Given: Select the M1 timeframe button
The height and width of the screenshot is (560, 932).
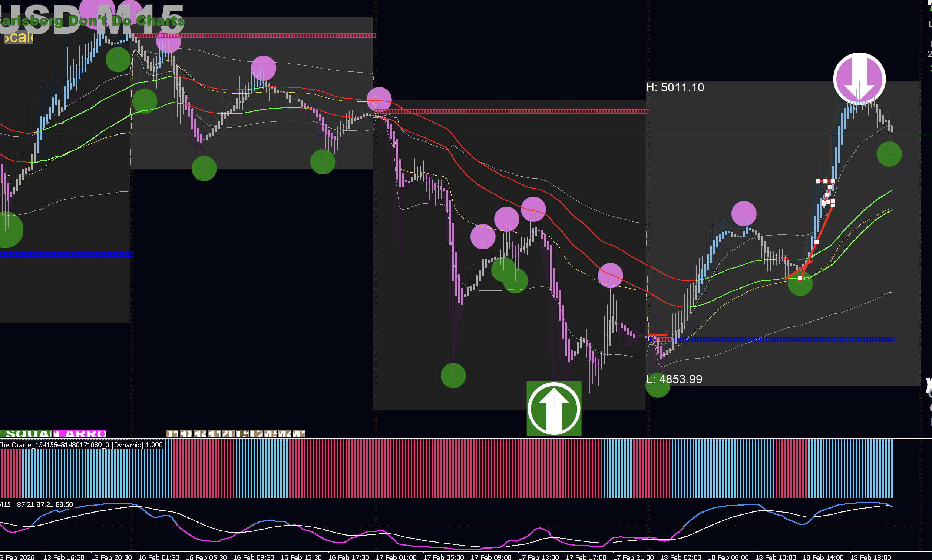Looking at the screenshot, I should tap(299, 434).
